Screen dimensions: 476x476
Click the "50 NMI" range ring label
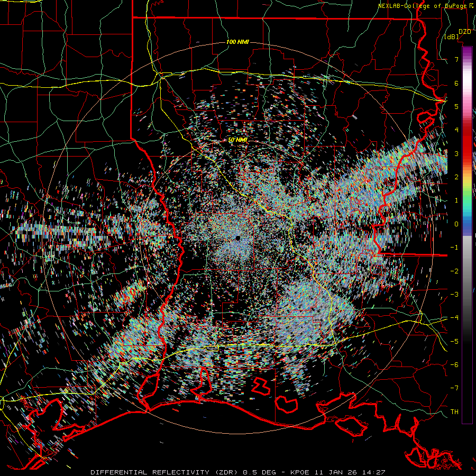coord(237,140)
